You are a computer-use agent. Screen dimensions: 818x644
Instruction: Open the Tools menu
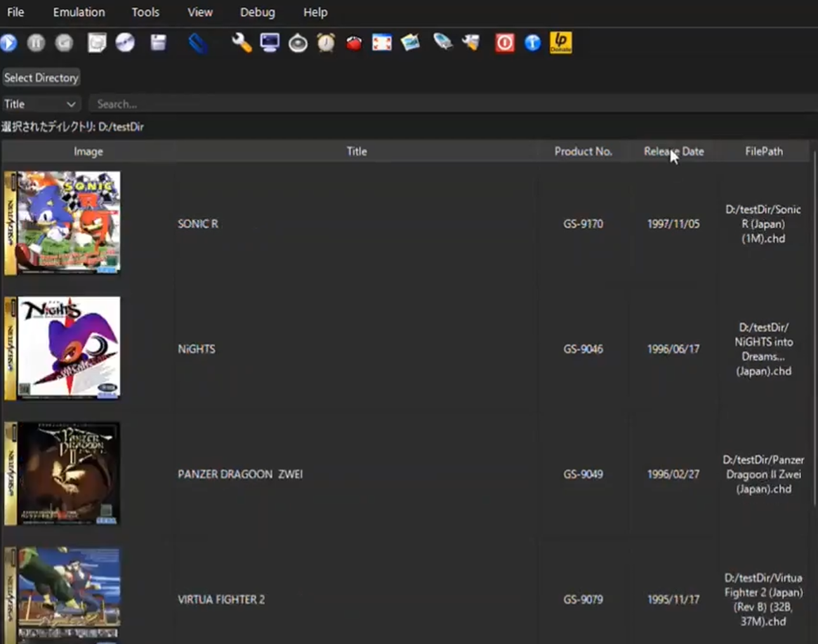pos(145,12)
